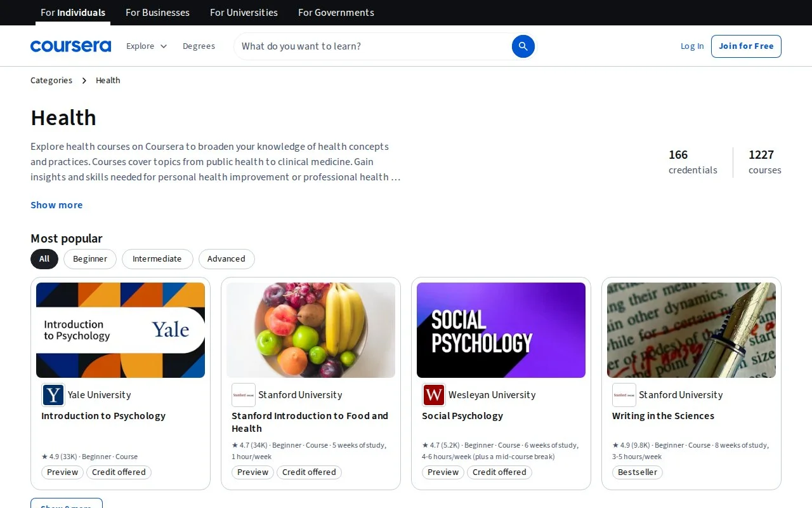Image resolution: width=812 pixels, height=508 pixels.
Task: Click the Join for Free button
Action: (x=746, y=46)
